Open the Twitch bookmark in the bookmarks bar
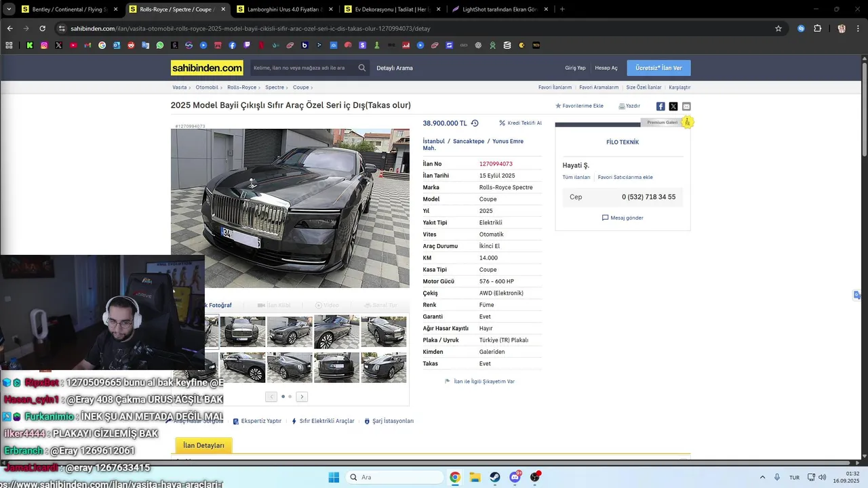 click(247, 45)
